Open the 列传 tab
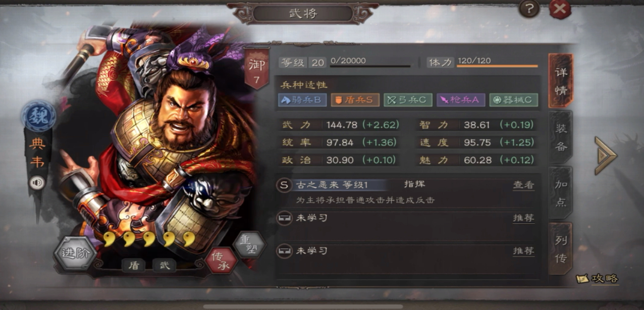The image size is (644, 310). [561, 249]
